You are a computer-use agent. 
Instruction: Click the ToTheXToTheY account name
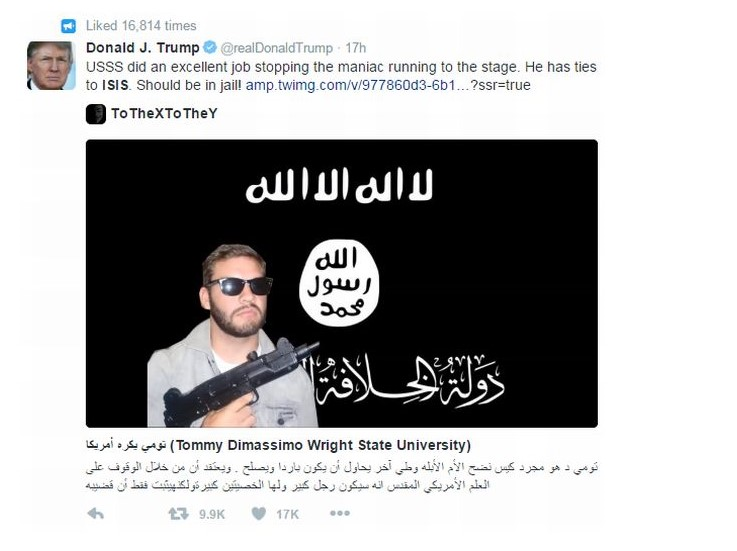pyautogui.click(x=164, y=113)
